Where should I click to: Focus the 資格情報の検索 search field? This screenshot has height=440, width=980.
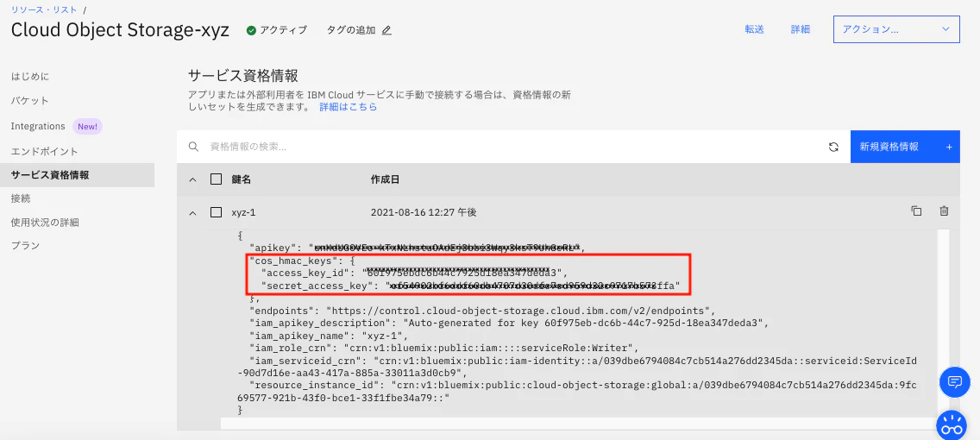pos(512,147)
